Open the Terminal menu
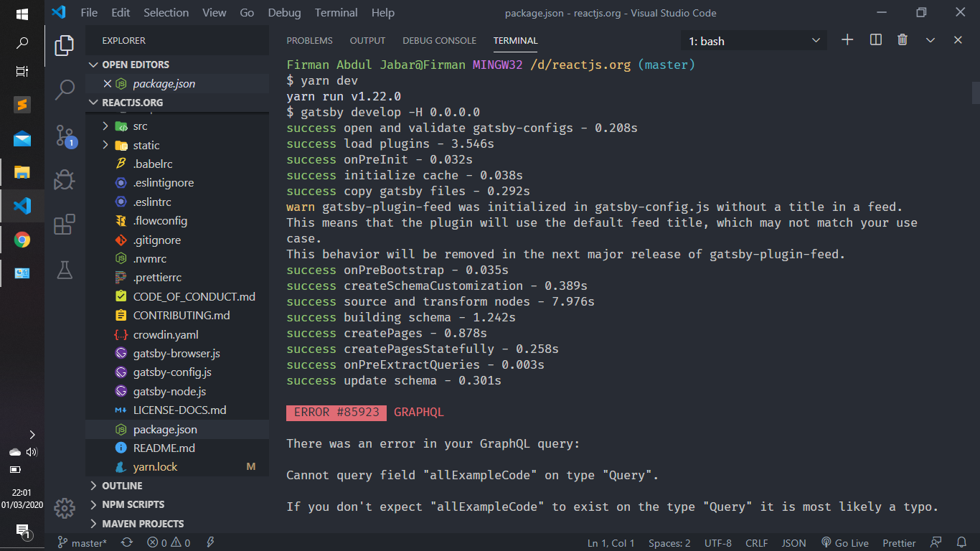The height and width of the screenshot is (551, 980). 336,13
